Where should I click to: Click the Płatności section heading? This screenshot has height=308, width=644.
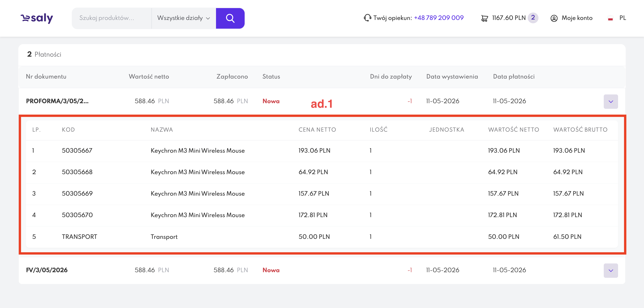(x=48, y=54)
